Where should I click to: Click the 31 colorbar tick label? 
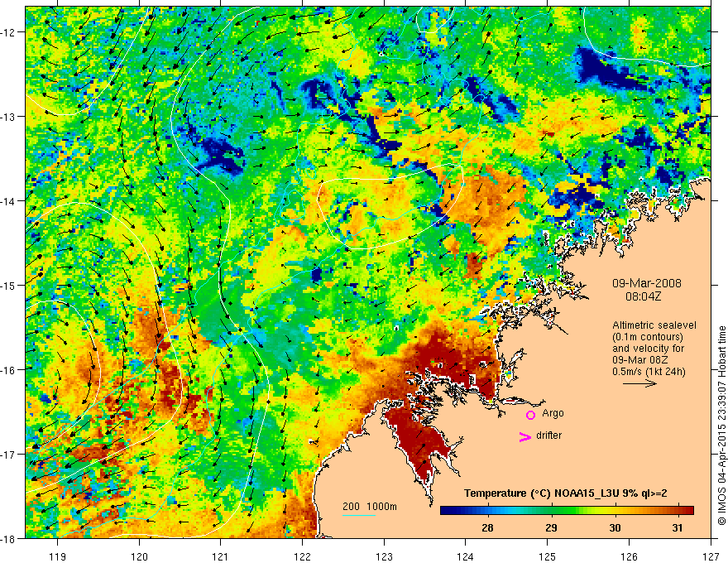(x=678, y=527)
